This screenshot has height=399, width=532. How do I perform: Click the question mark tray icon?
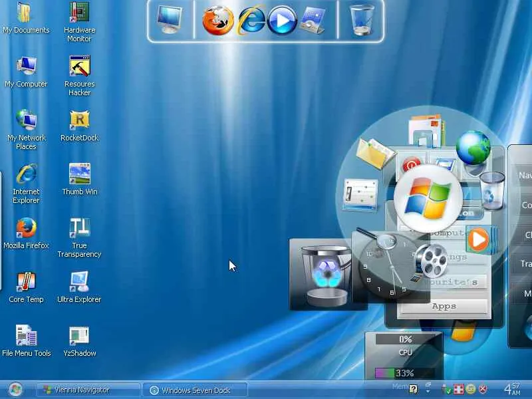[413, 389]
